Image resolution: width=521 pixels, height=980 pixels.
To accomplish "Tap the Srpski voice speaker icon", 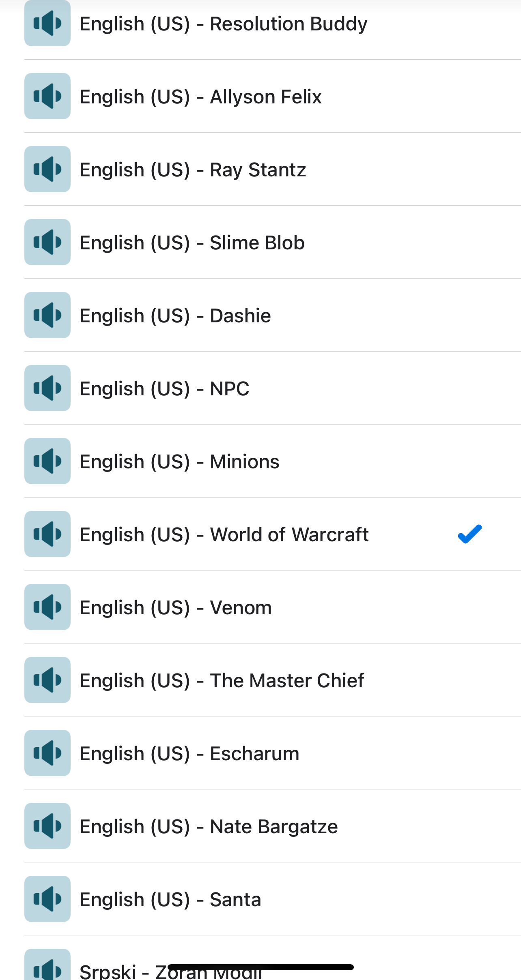I will pyautogui.click(x=47, y=967).
